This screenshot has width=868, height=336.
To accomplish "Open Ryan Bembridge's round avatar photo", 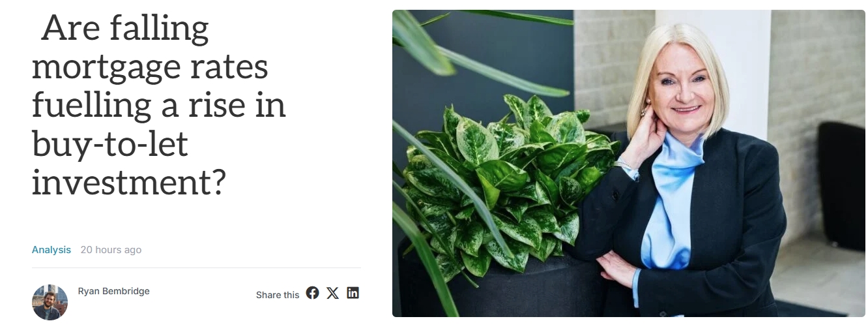I will (50, 302).
